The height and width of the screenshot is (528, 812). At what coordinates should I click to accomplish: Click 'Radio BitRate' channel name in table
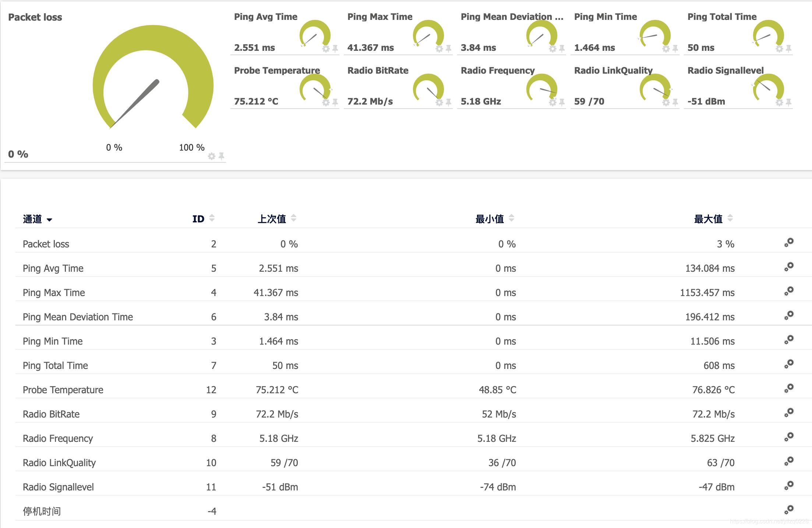51,414
